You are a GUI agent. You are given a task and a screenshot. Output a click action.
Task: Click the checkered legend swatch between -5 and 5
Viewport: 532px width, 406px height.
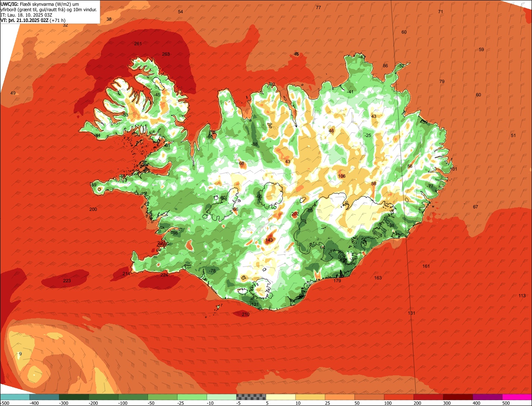click(251, 397)
